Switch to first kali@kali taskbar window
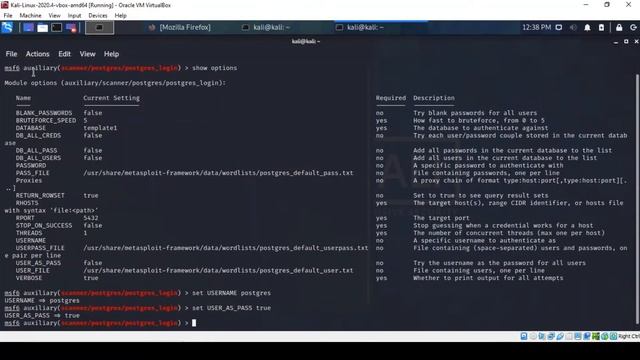 pyautogui.click(x=266, y=27)
